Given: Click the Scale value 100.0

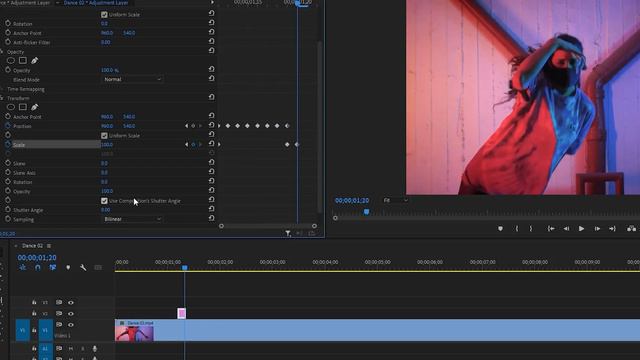Looking at the screenshot, I should point(107,144).
